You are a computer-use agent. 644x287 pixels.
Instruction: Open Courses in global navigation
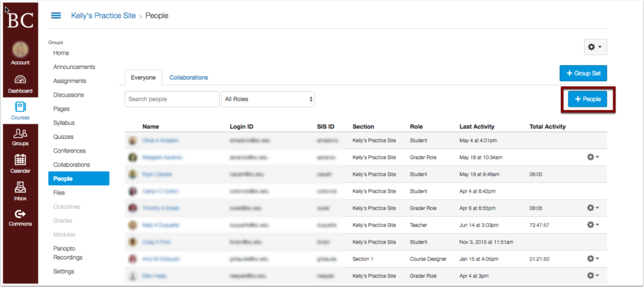point(20,110)
